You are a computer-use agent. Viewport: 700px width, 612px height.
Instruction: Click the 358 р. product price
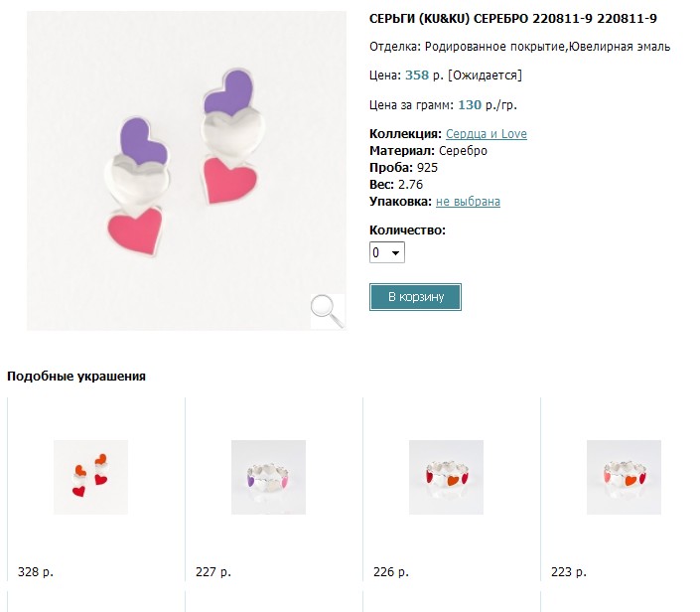click(422, 76)
